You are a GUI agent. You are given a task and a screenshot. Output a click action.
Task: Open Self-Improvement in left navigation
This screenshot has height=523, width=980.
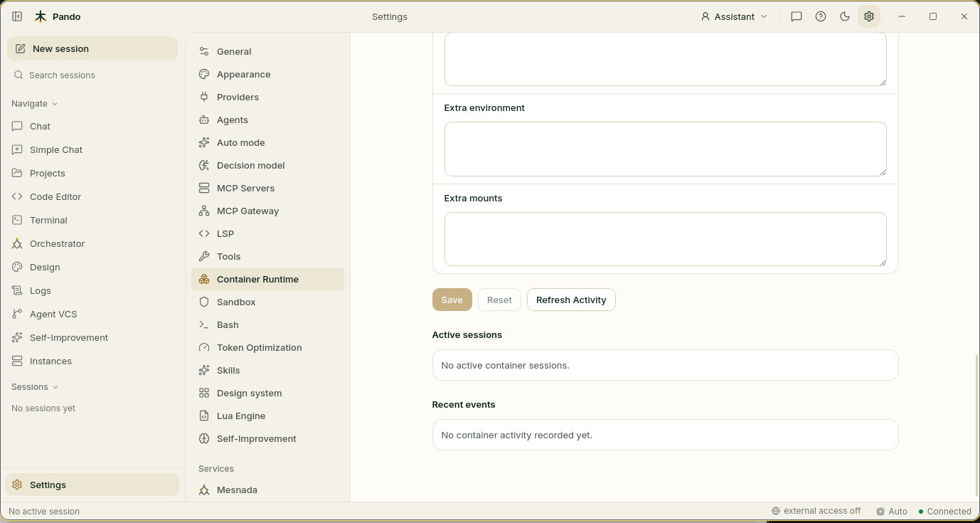point(92,337)
